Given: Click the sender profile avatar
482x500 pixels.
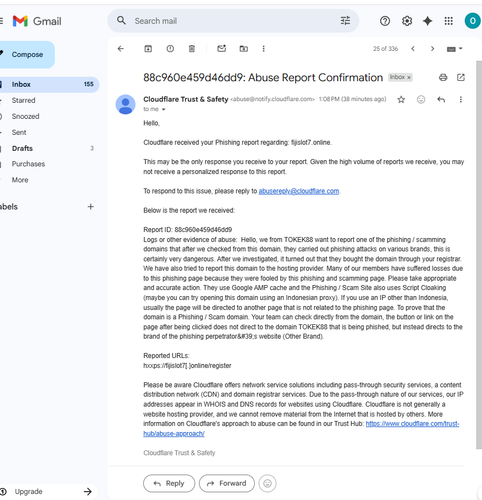Looking at the screenshot, I should click(x=125, y=104).
